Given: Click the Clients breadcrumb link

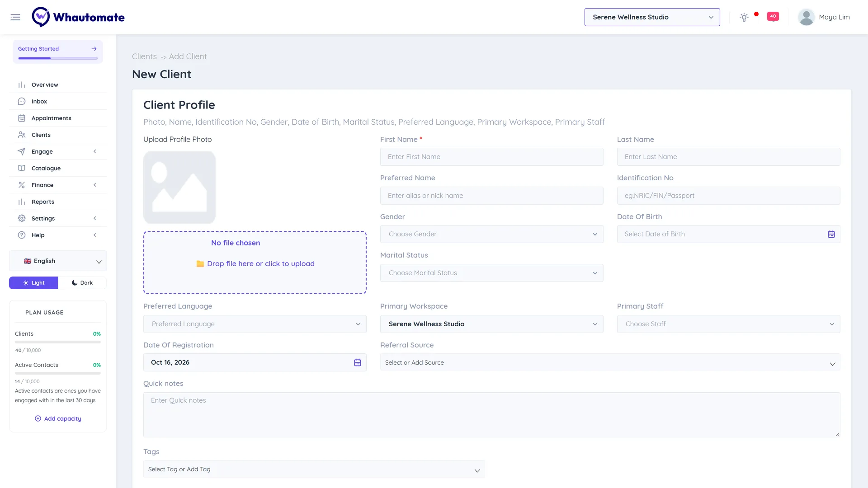Looking at the screenshot, I should [x=144, y=56].
